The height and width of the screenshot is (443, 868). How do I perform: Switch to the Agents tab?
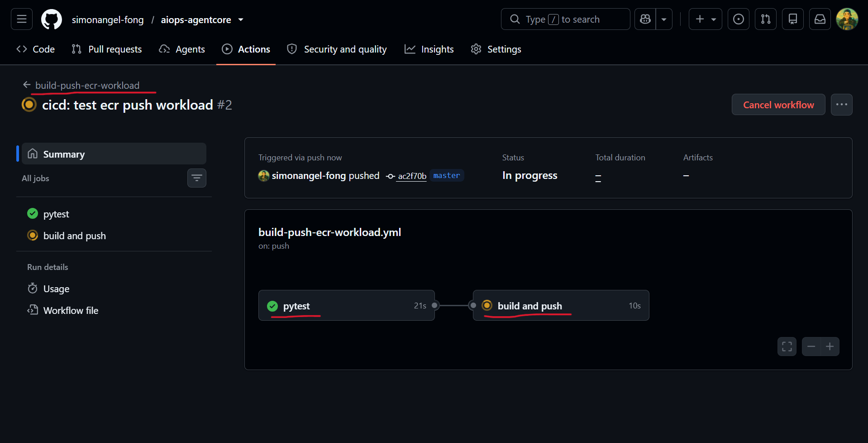[182, 49]
